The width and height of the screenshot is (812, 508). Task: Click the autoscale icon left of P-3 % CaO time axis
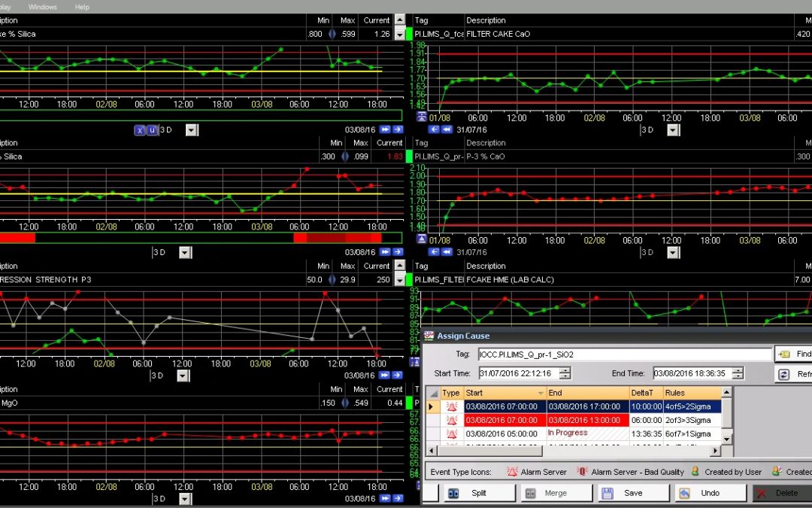(x=422, y=239)
